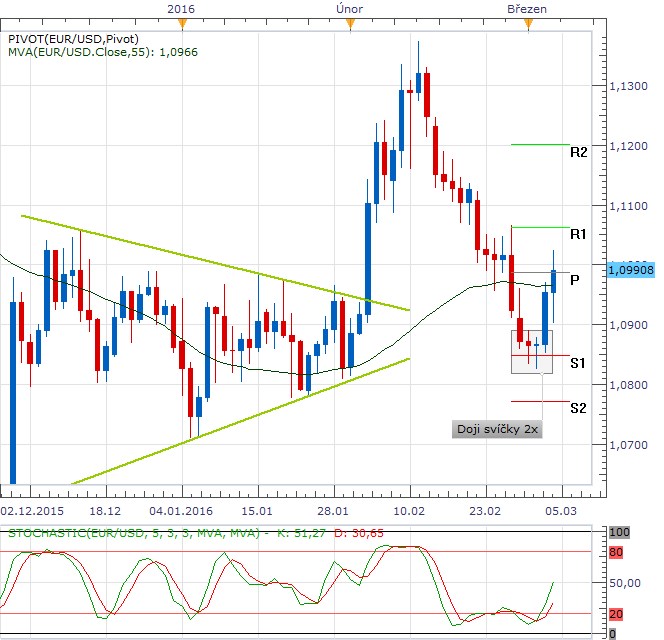
Task: Select the current price tag 1,09908
Action: (x=631, y=270)
